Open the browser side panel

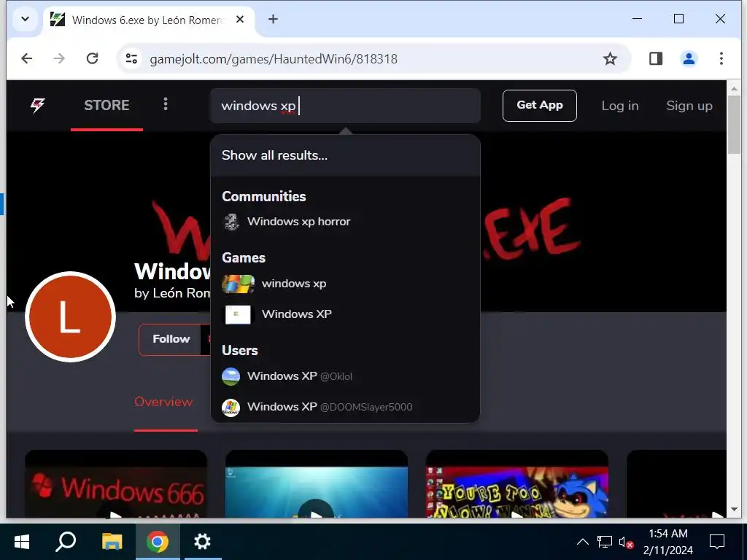point(656,58)
